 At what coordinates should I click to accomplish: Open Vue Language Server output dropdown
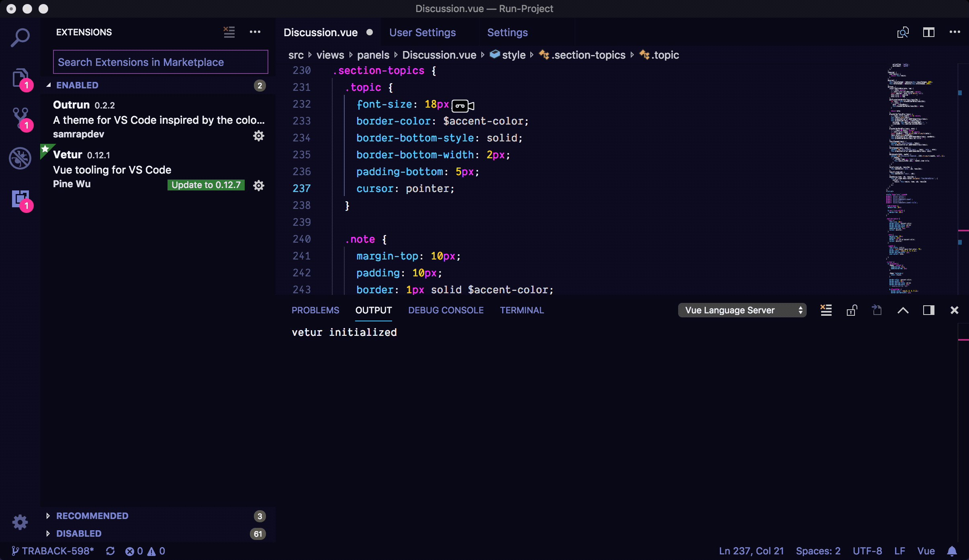pos(742,310)
